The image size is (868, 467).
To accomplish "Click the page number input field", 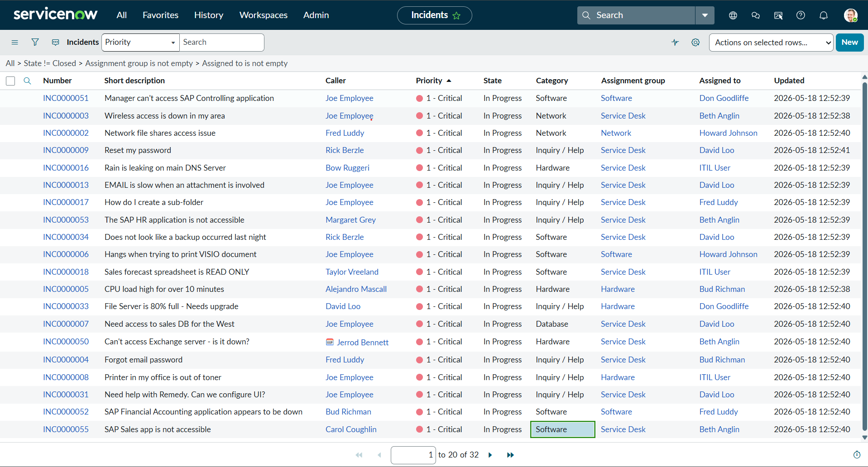I will pos(413,455).
